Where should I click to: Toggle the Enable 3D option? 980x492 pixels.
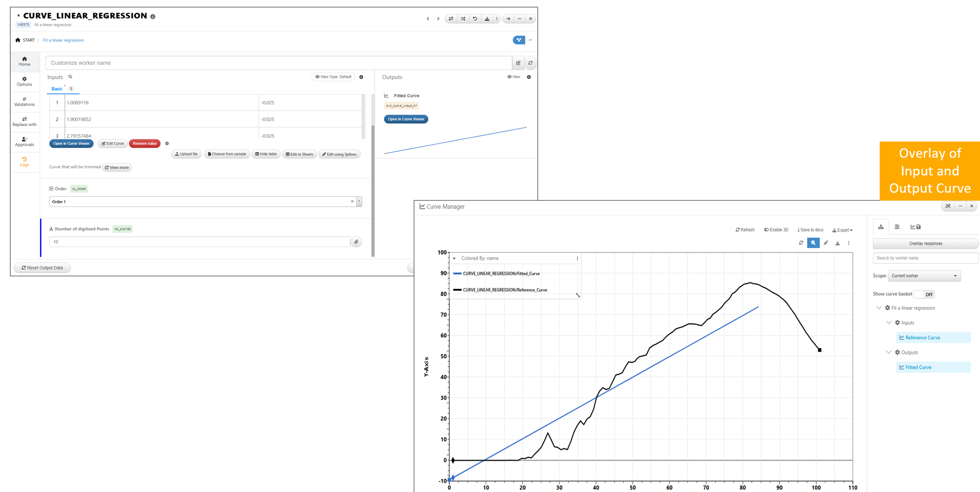tap(776, 230)
